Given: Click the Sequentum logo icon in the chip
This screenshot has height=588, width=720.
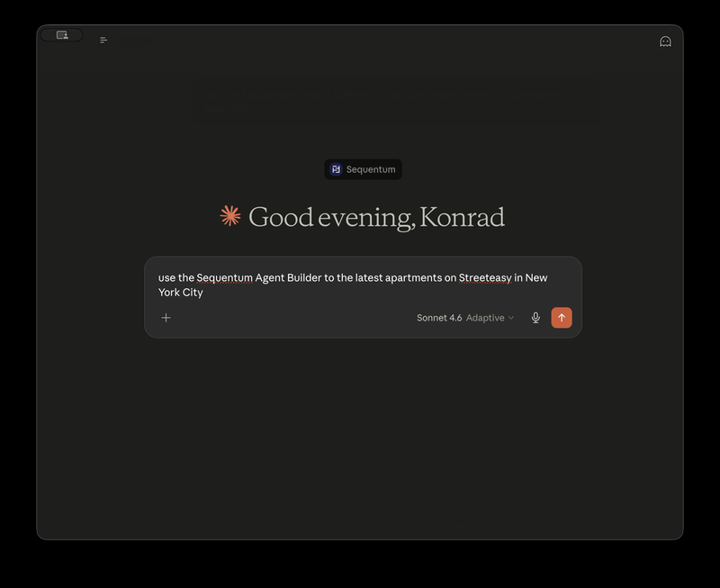Looking at the screenshot, I should point(336,169).
